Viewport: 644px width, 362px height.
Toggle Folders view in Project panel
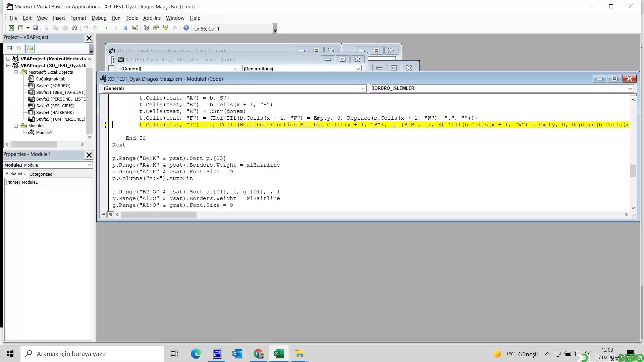(x=30, y=49)
